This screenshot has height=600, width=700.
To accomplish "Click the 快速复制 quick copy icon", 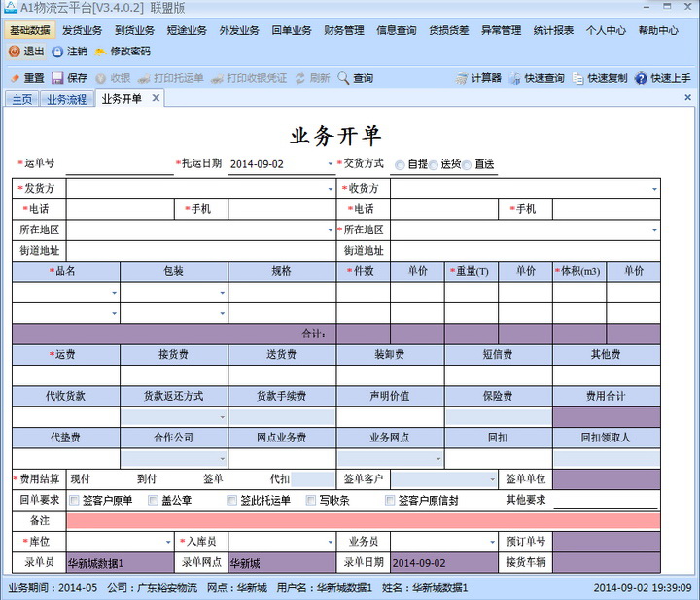I will coord(578,78).
